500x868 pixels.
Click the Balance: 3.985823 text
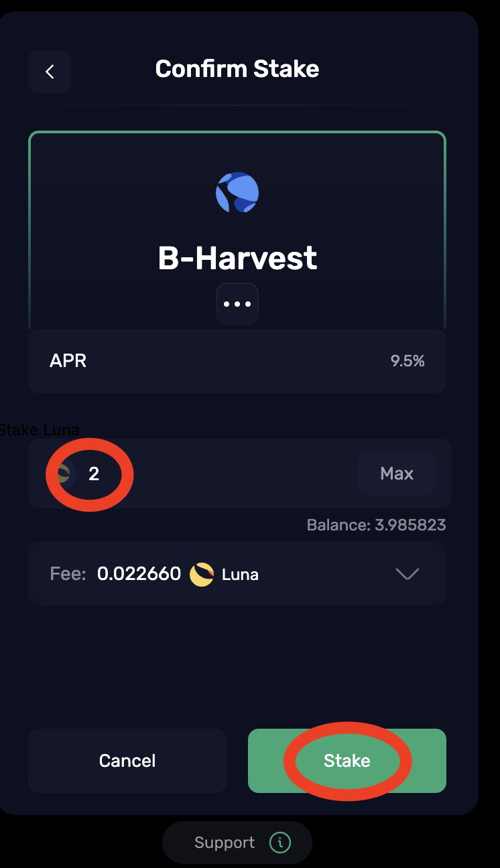pyautogui.click(x=376, y=524)
